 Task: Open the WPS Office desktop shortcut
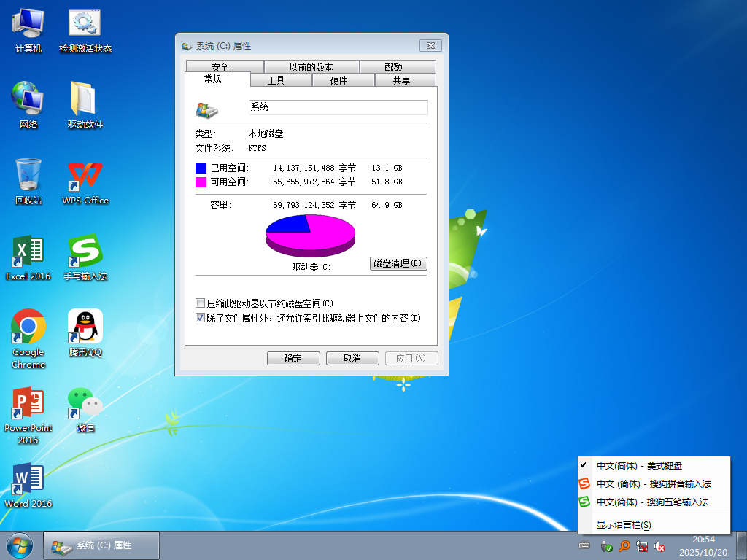85,177
